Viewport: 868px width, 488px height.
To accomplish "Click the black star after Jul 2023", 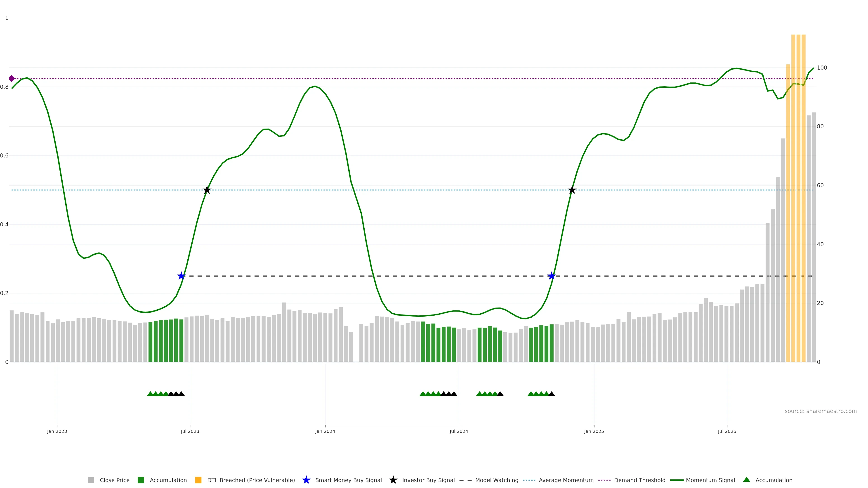I will click(207, 190).
